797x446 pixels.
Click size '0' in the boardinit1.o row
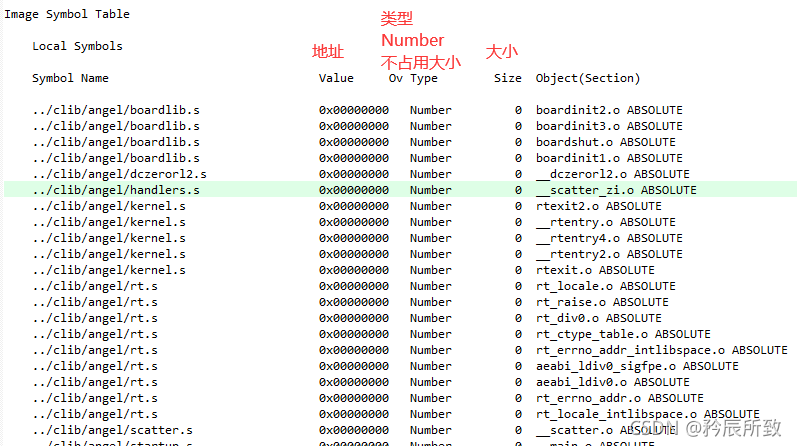pos(518,158)
